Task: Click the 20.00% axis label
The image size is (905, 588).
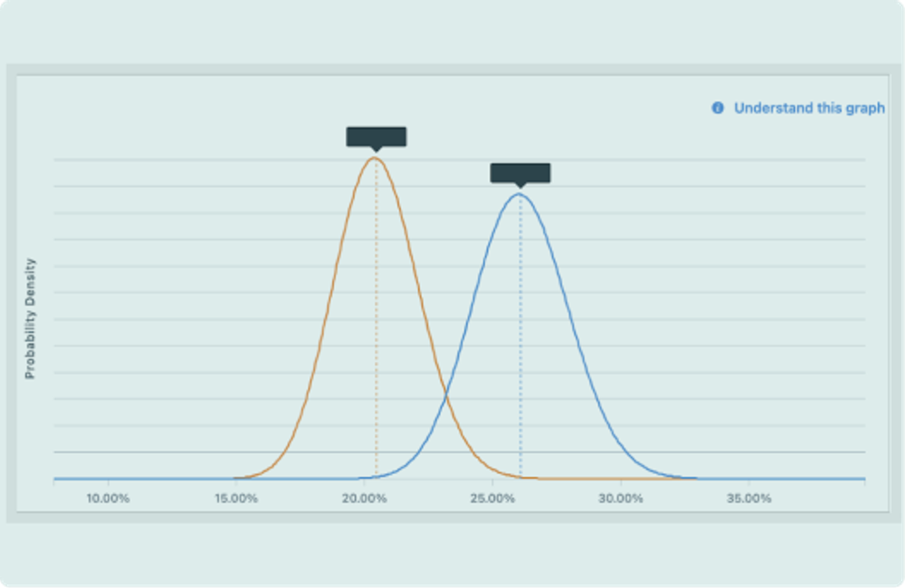Action: [x=364, y=496]
